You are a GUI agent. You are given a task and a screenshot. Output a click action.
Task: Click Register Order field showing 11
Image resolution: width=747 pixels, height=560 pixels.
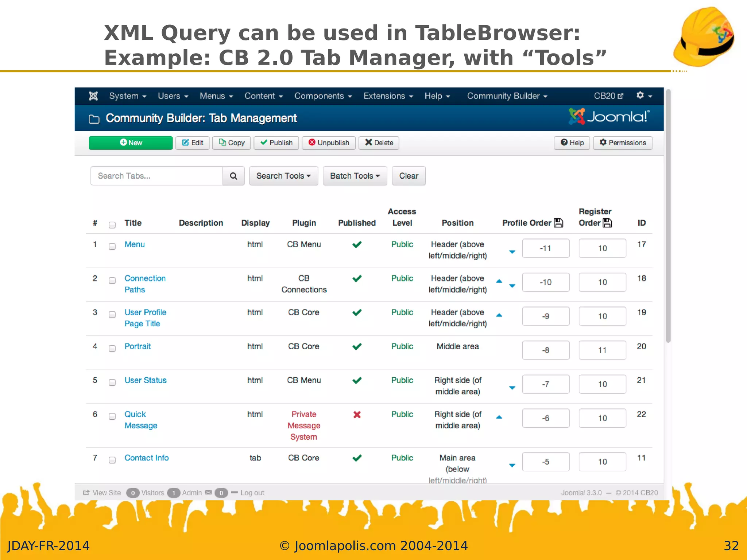[603, 350]
